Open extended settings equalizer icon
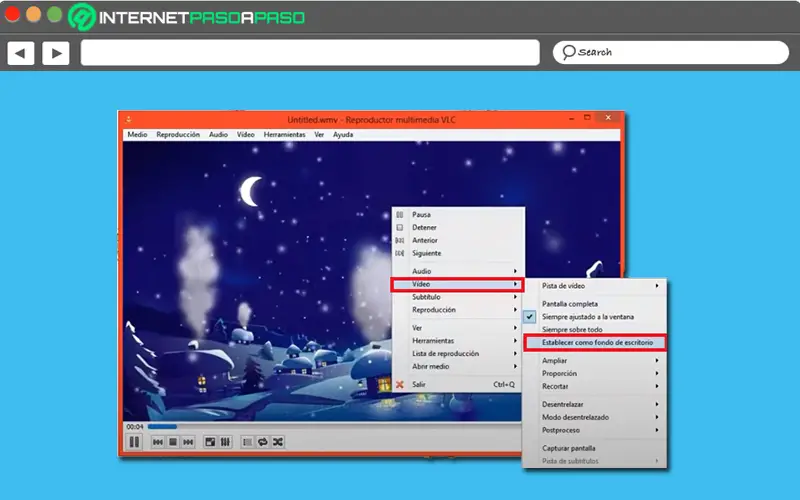This screenshot has height=500, width=800. 225,442
